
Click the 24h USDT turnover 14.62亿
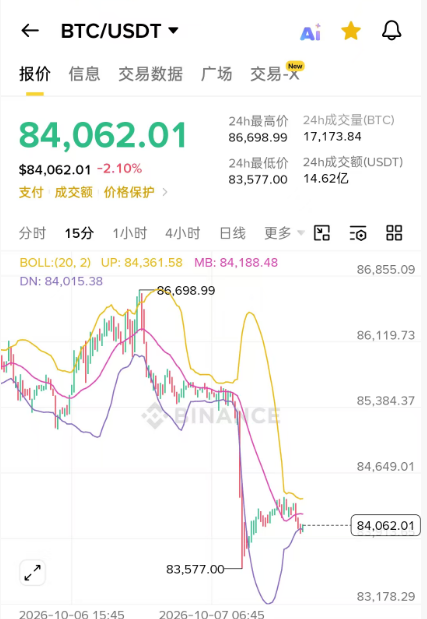pyautogui.click(x=326, y=178)
